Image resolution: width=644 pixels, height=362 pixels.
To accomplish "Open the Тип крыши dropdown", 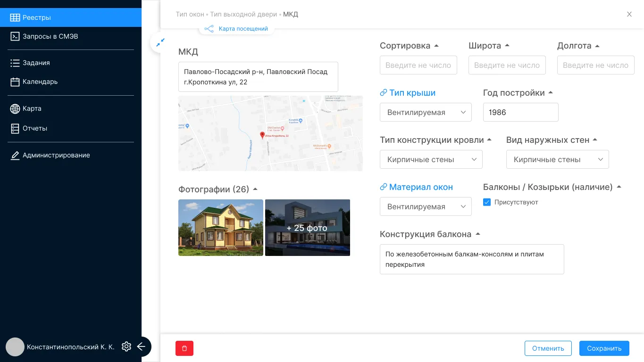I will [x=426, y=112].
